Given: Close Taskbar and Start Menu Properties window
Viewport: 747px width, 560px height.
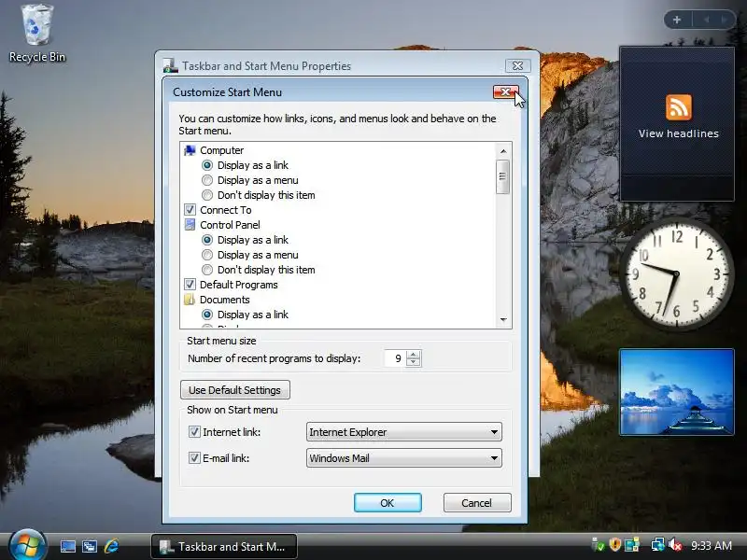Looking at the screenshot, I should tap(517, 65).
